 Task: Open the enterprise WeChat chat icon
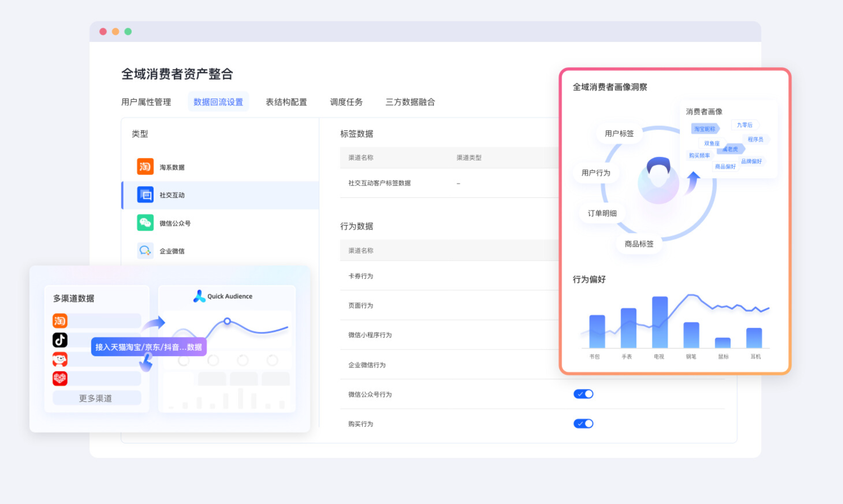145,251
